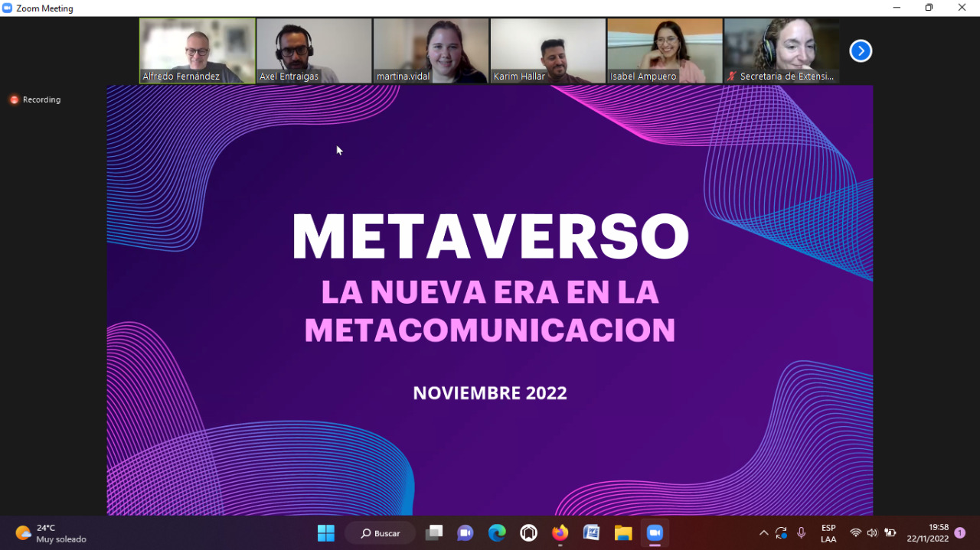Open the Windows Start menu
The width and height of the screenshot is (980, 550).
click(x=326, y=533)
